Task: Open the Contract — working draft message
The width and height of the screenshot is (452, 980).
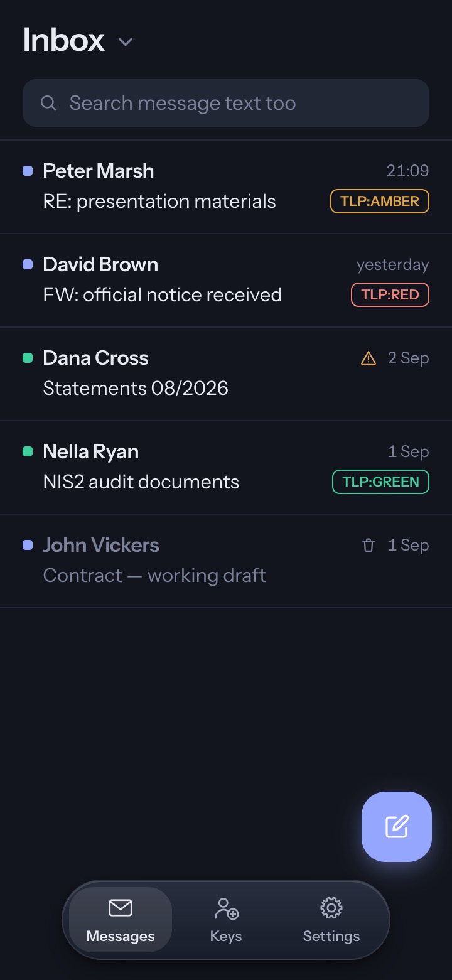Action: point(226,561)
